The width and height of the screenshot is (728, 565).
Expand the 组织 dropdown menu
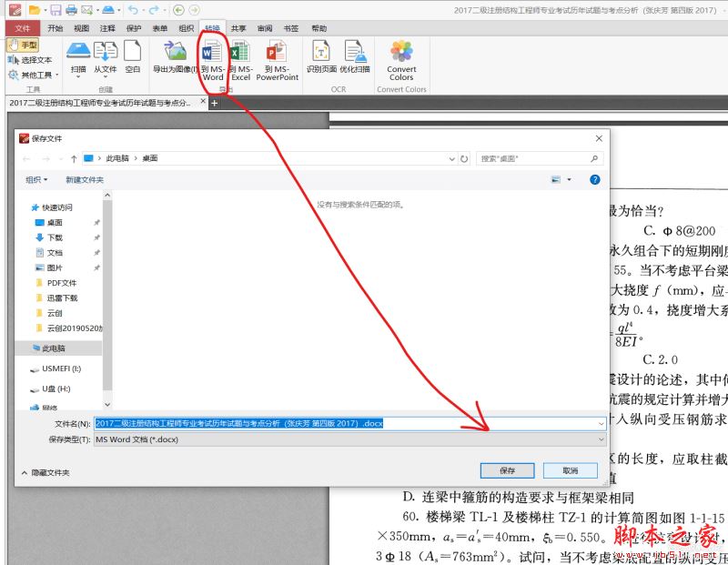(x=36, y=180)
